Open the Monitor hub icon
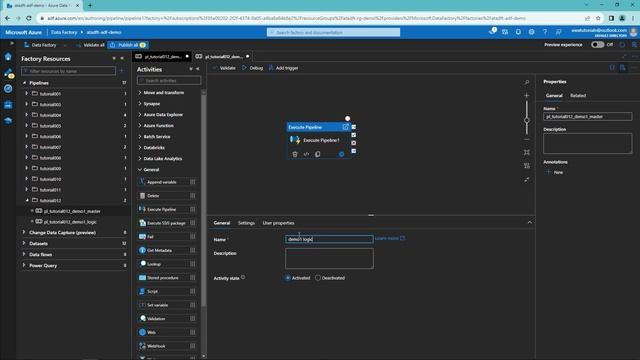This screenshot has width=640, height=360. [x=8, y=89]
